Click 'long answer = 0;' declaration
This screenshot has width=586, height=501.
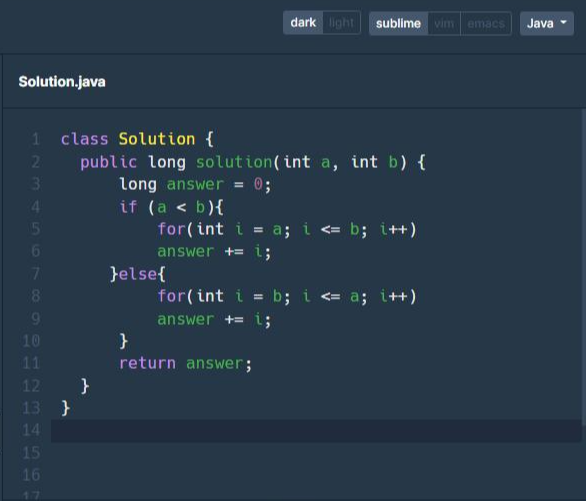pyautogui.click(x=195, y=185)
